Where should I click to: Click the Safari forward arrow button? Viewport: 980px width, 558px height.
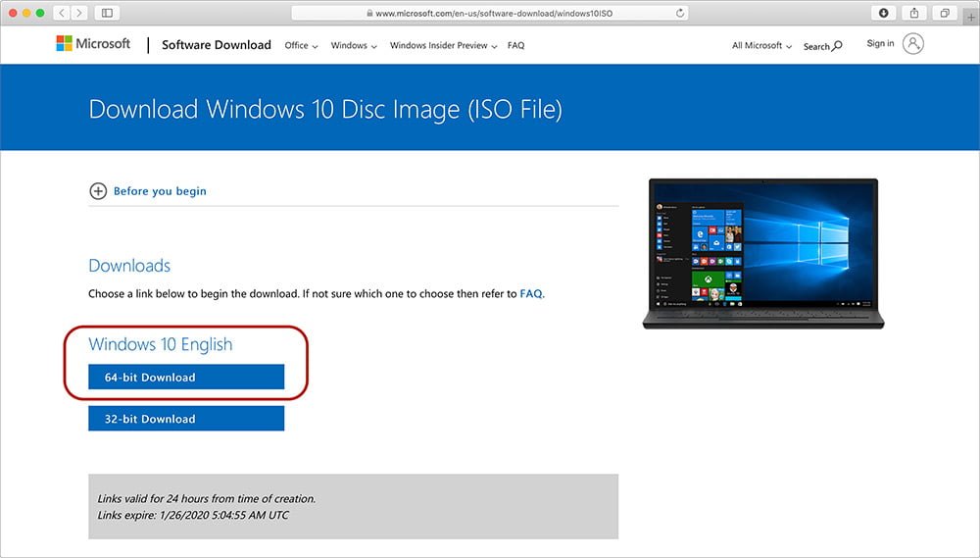click(x=78, y=13)
